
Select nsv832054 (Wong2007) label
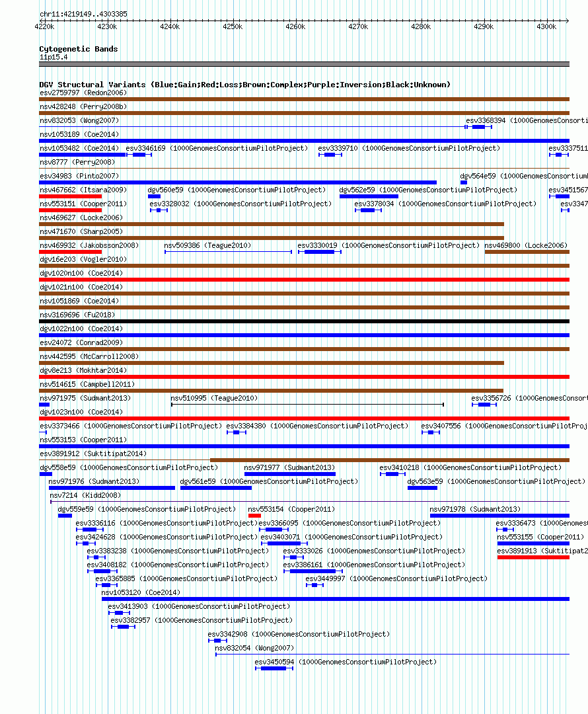[x=254, y=649]
